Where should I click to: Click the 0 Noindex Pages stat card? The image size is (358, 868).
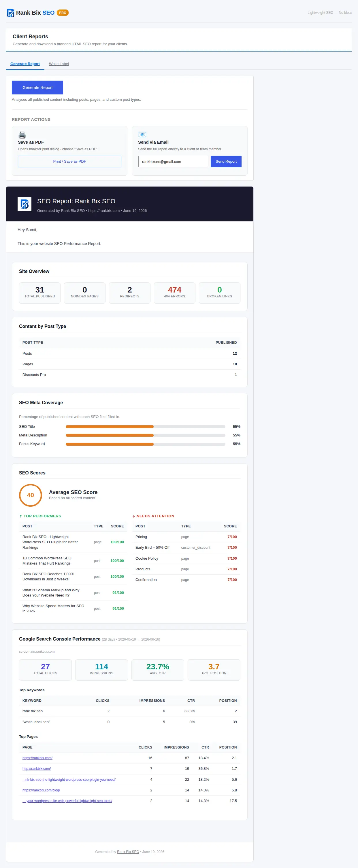[85, 293]
